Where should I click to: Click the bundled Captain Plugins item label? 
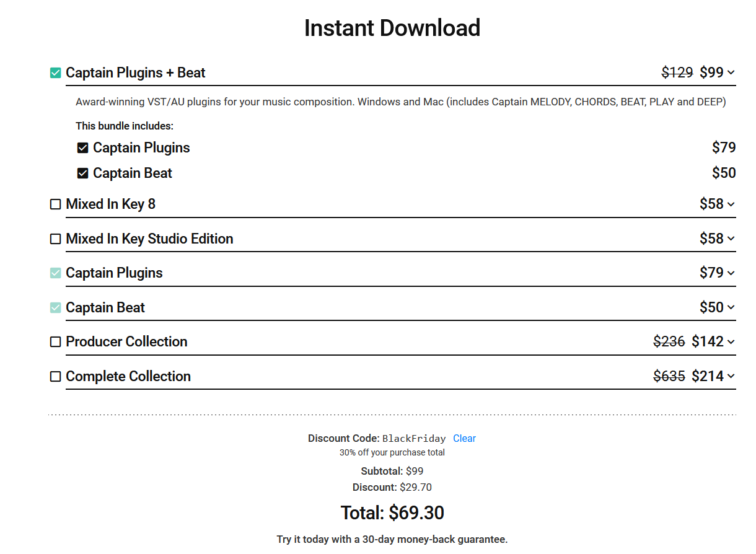[141, 148]
